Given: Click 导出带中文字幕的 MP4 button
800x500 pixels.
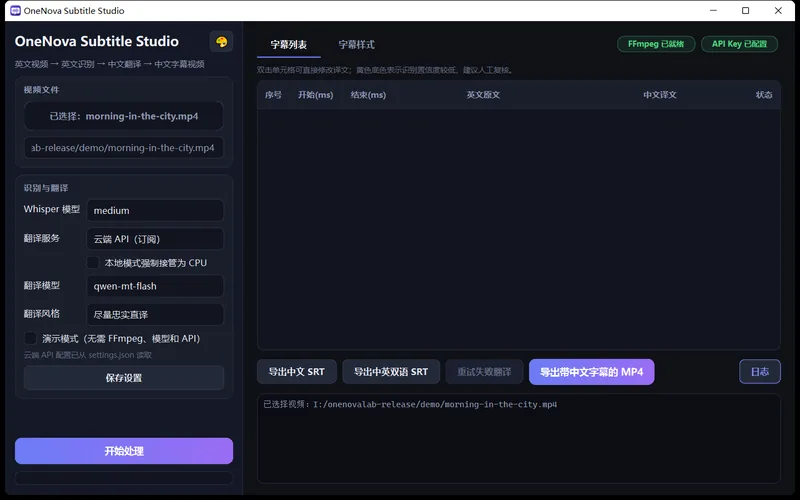Looking at the screenshot, I should point(592,372).
